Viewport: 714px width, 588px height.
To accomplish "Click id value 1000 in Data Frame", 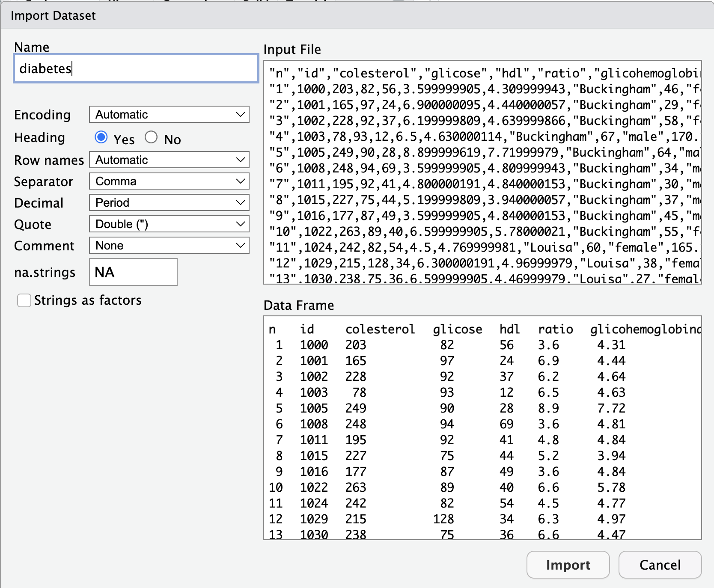I will (314, 345).
